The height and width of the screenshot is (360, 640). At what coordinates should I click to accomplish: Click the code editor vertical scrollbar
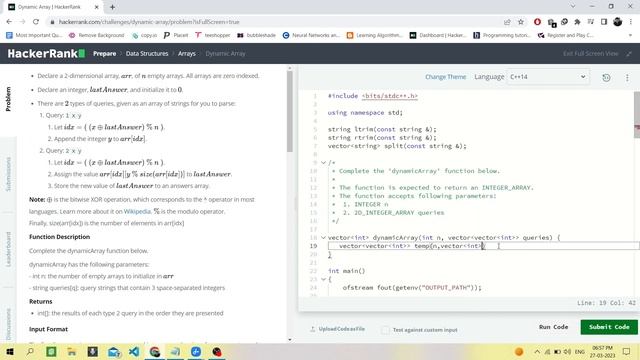637,115
